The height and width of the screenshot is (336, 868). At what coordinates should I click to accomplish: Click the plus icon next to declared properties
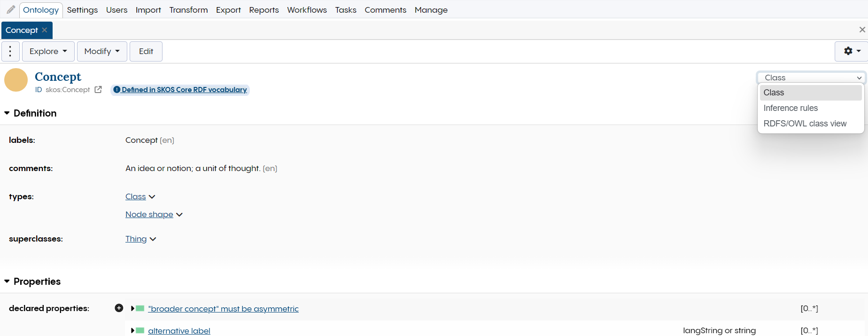point(119,308)
